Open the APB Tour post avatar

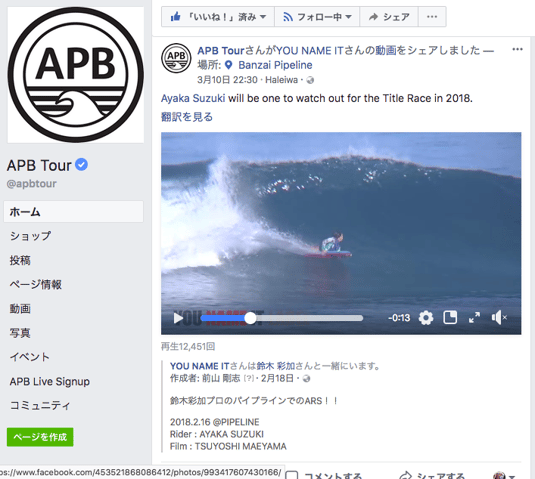[176, 58]
